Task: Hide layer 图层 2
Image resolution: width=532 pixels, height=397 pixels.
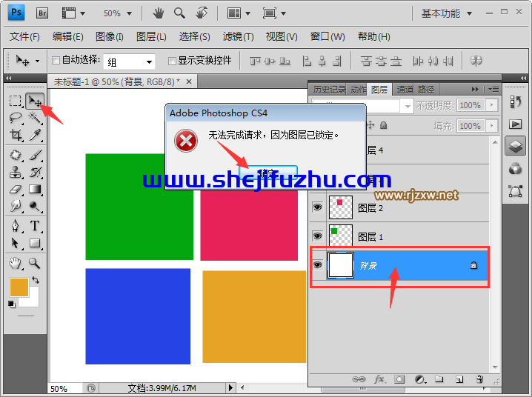Action: 318,207
